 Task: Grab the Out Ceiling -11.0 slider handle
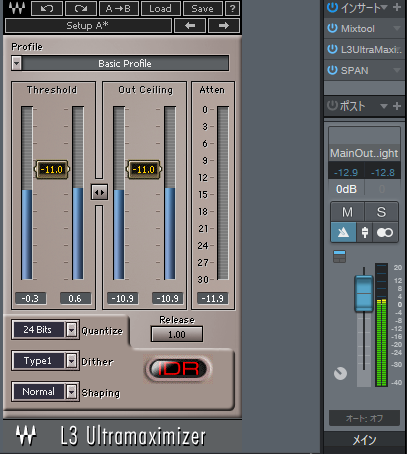coord(144,170)
